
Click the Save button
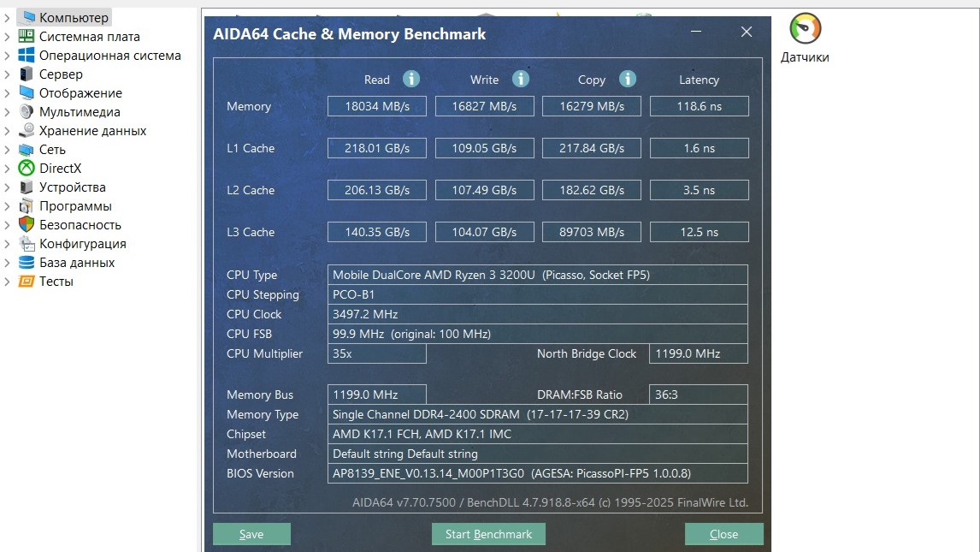pos(252,535)
